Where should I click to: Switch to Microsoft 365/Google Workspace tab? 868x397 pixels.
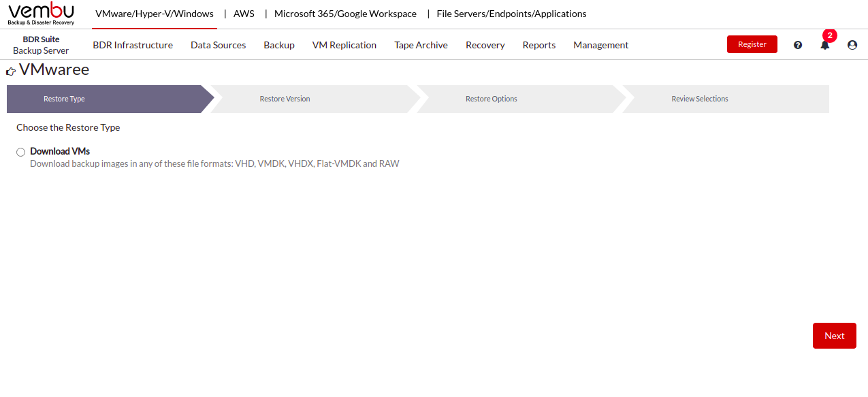click(x=345, y=14)
